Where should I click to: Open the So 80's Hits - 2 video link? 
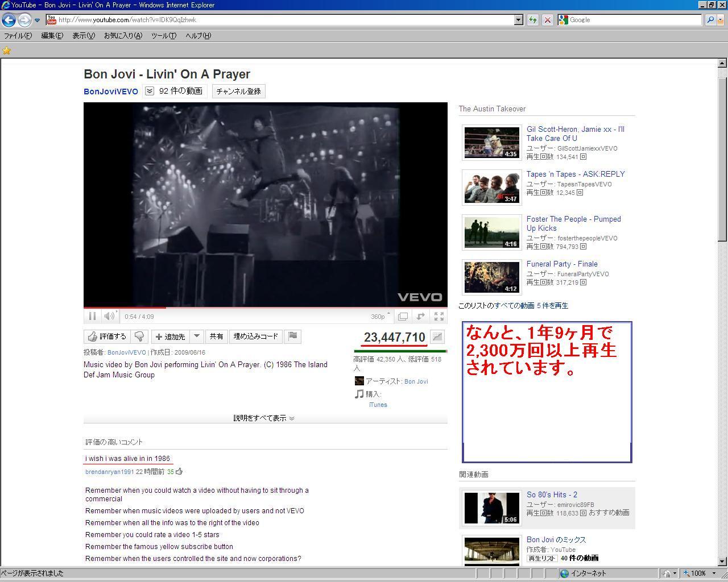pyautogui.click(x=552, y=495)
